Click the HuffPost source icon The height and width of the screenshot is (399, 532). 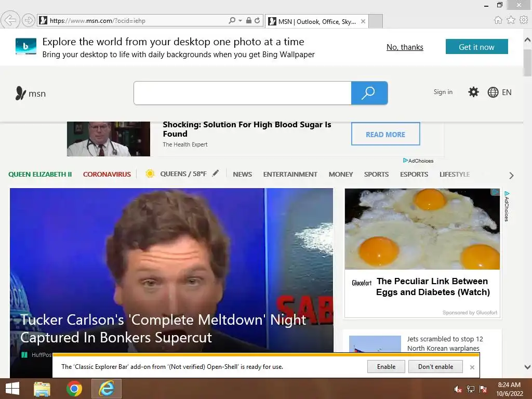pos(24,355)
